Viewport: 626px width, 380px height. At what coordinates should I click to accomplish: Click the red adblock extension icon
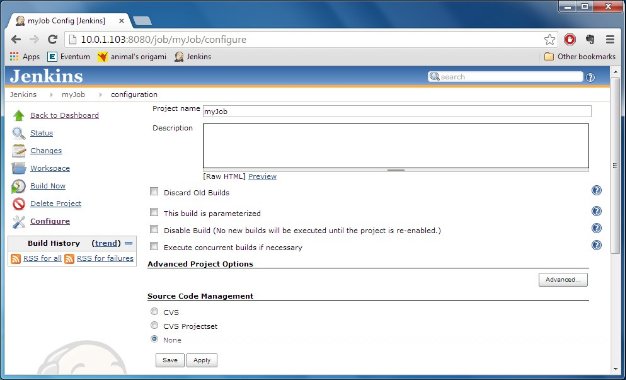(x=570, y=39)
